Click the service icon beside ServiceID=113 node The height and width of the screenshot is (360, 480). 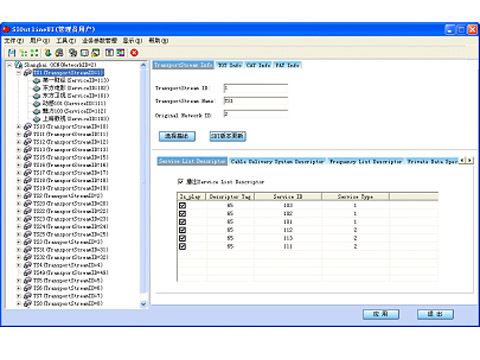pos(37,80)
